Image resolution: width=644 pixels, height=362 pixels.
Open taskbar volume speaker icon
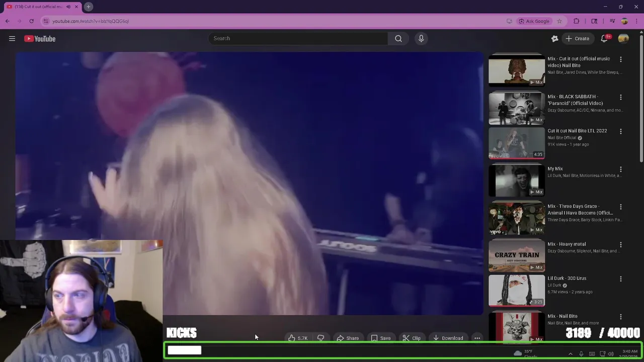[x=611, y=354]
